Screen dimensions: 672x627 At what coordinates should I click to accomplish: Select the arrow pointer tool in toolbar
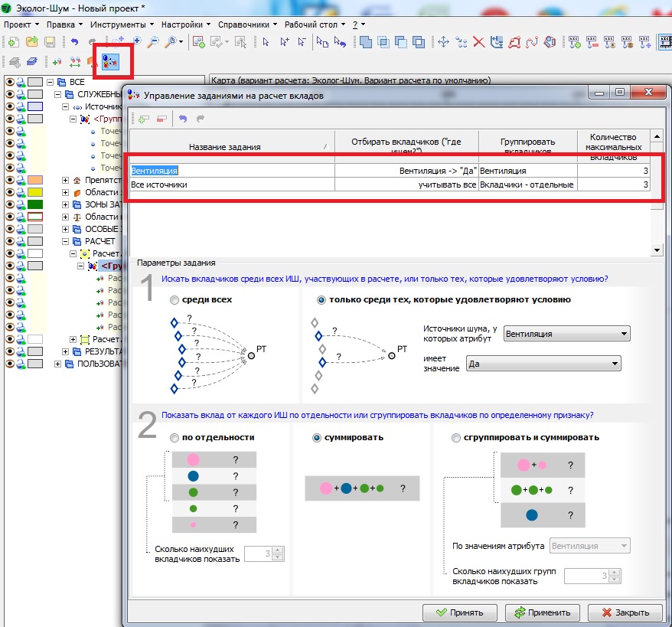pyautogui.click(x=266, y=42)
